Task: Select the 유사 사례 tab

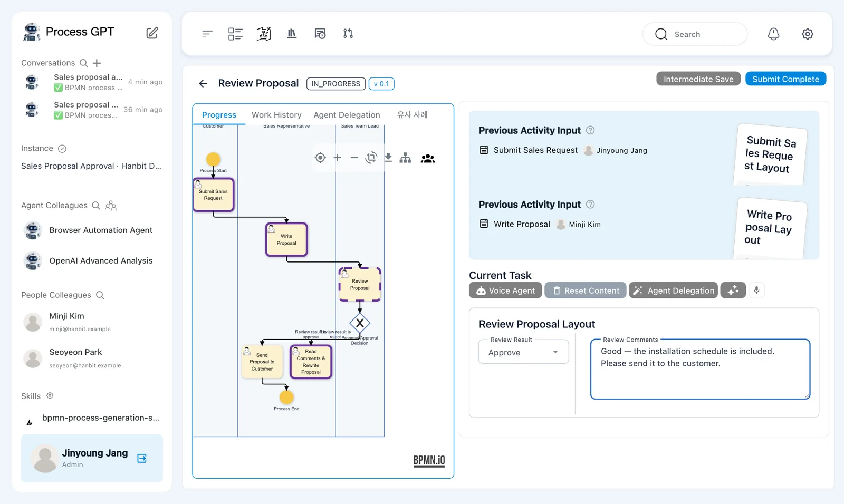Action: [412, 115]
